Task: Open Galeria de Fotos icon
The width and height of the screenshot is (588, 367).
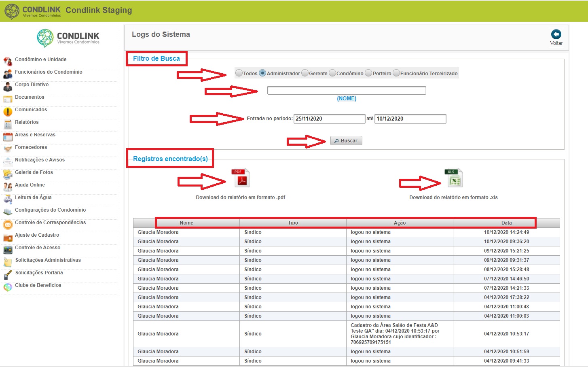Action: [8, 174]
